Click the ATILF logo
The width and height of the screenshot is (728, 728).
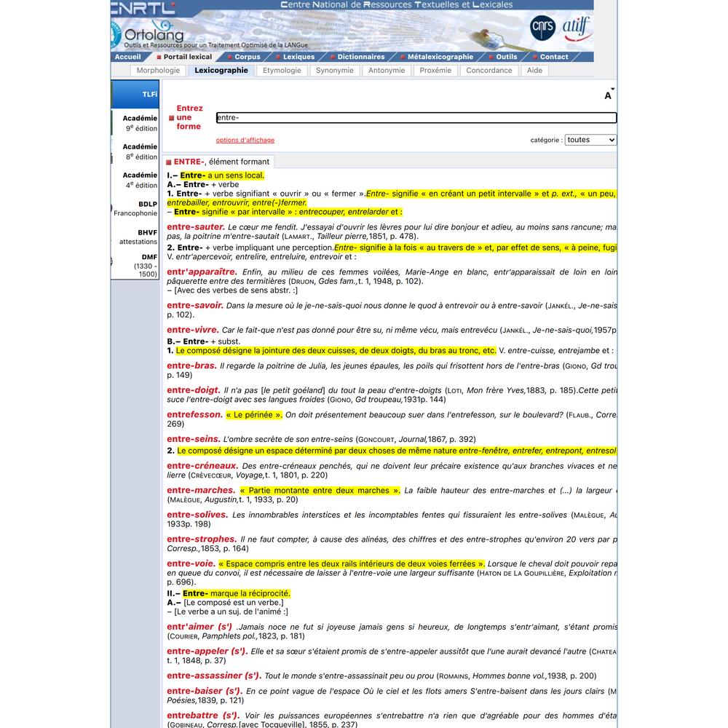576,28
